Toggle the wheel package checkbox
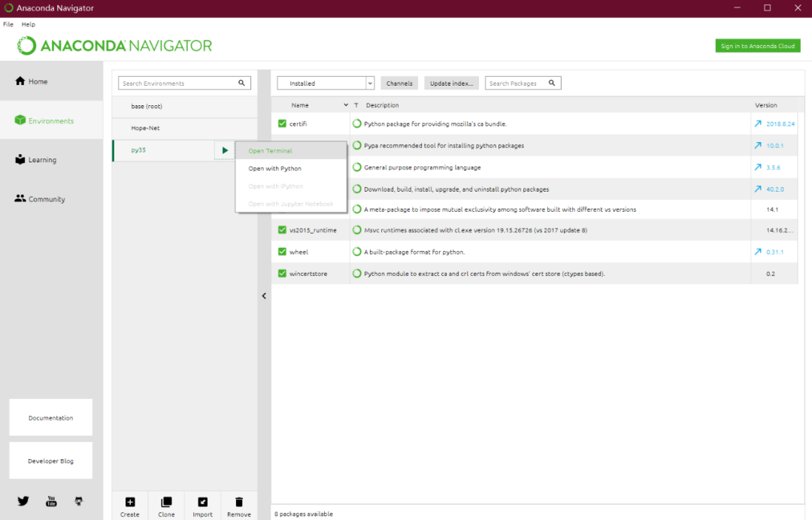 (x=282, y=252)
